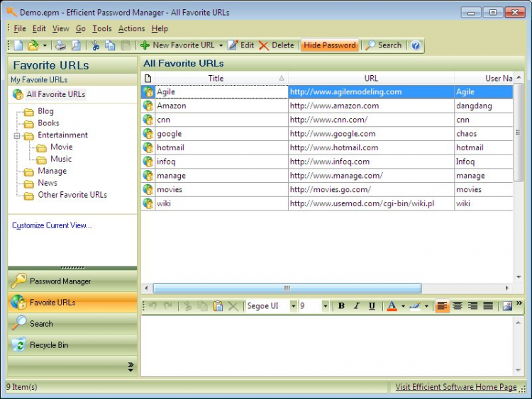Open the Actions menu

tap(131, 28)
